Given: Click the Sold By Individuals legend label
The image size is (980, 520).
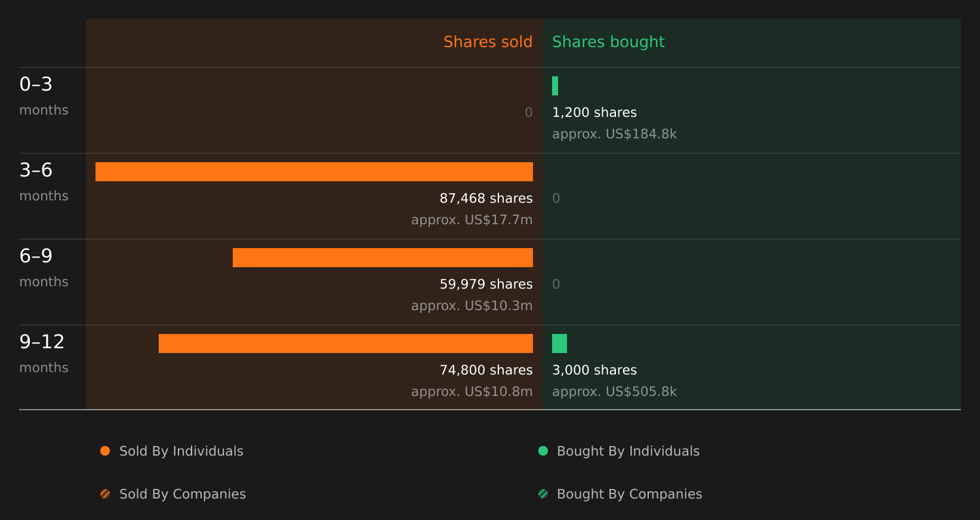Looking at the screenshot, I should [181, 451].
